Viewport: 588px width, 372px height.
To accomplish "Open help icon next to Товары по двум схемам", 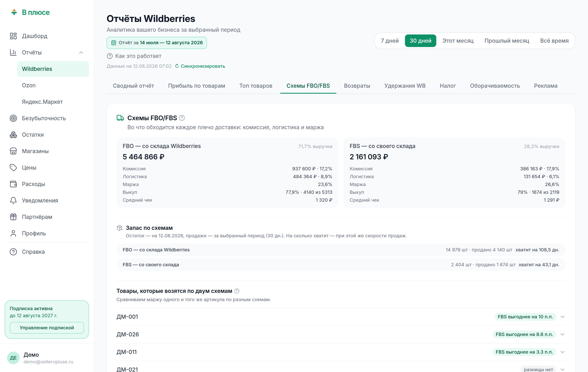I will pyautogui.click(x=237, y=291).
